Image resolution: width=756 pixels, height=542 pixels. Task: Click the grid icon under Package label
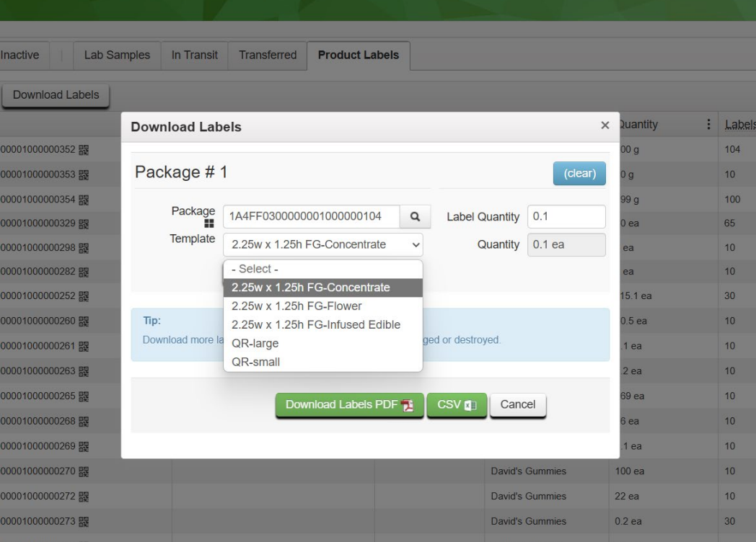tap(208, 223)
